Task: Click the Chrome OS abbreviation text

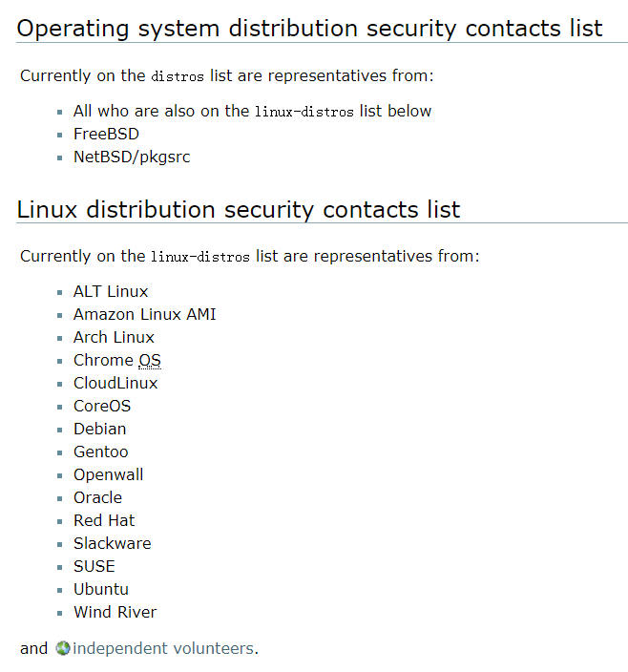Action: point(150,361)
